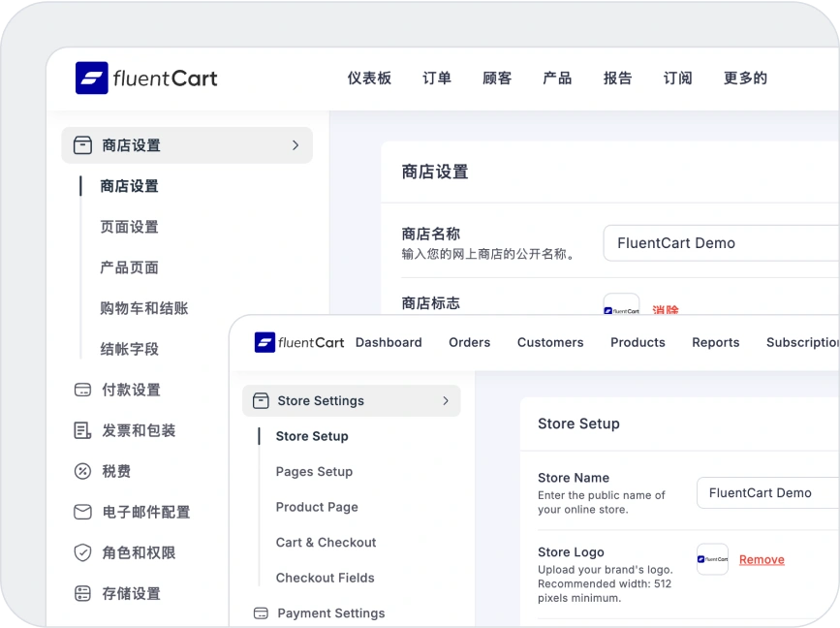
Task: Collapse the Store Settings chevron
Action: click(x=446, y=400)
